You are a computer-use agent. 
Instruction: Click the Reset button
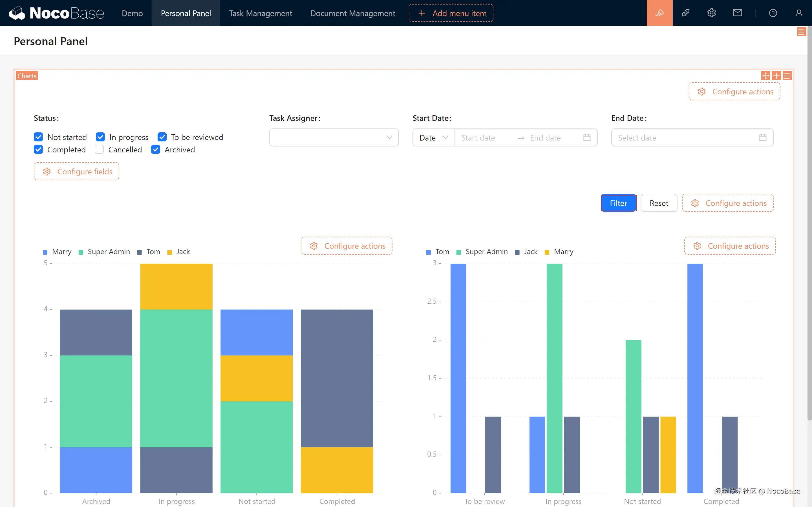(x=659, y=203)
